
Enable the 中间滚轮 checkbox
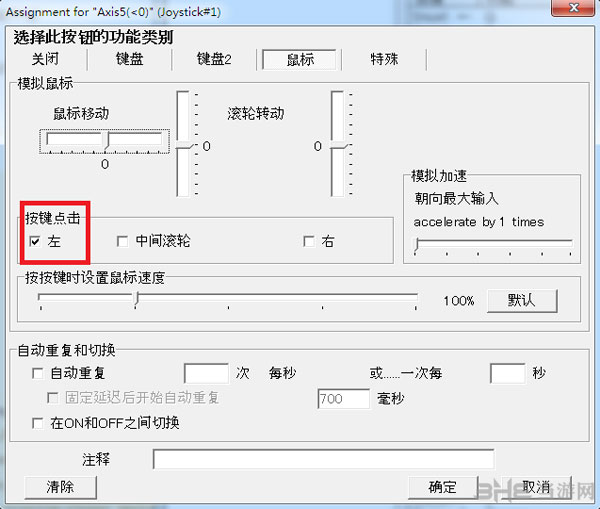(x=122, y=241)
